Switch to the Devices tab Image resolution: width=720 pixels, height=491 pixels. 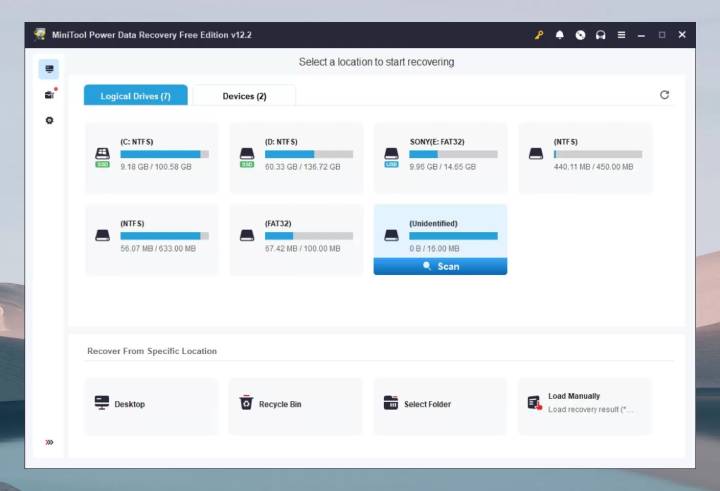[244, 96]
